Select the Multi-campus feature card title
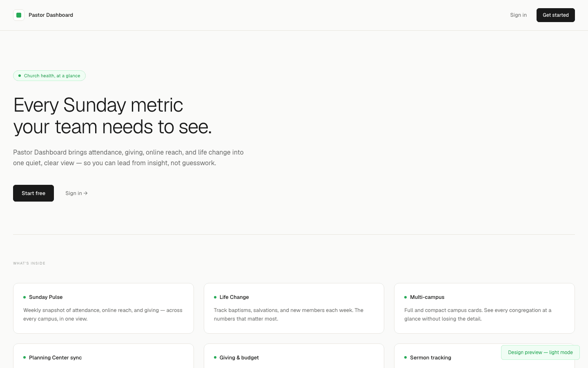 (x=427, y=297)
